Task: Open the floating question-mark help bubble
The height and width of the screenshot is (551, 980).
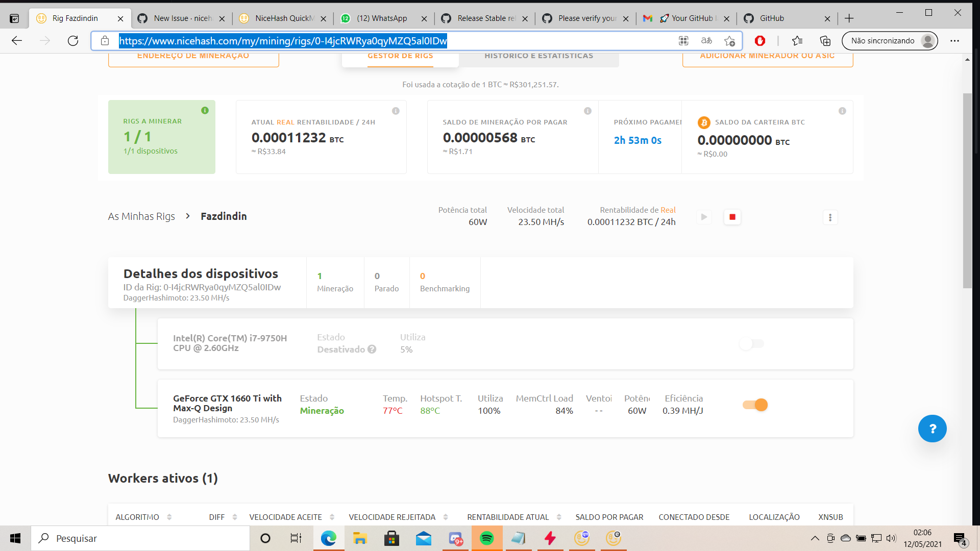Action: coord(933,429)
